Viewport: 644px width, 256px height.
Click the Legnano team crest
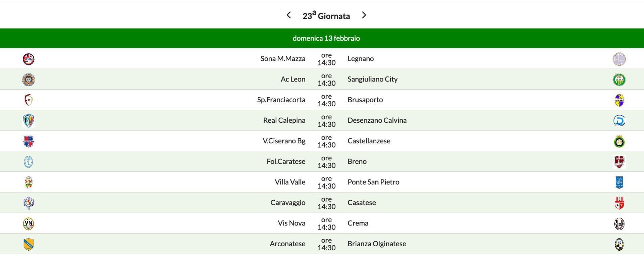(x=619, y=59)
